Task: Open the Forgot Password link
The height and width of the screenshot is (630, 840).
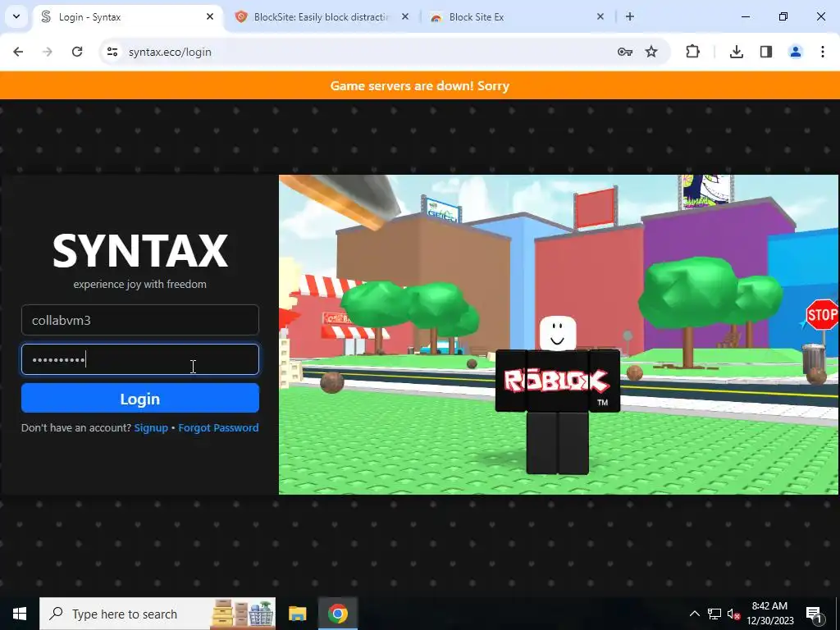Action: click(x=218, y=428)
